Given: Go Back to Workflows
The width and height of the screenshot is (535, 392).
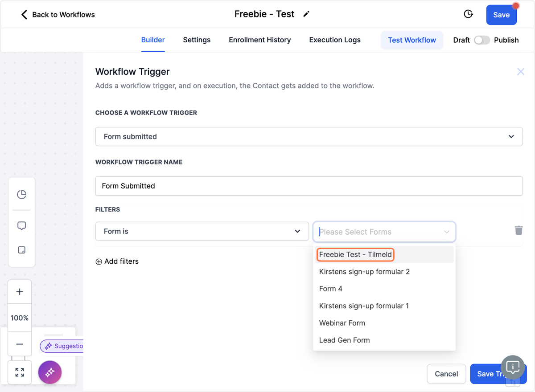Looking at the screenshot, I should point(63,15).
